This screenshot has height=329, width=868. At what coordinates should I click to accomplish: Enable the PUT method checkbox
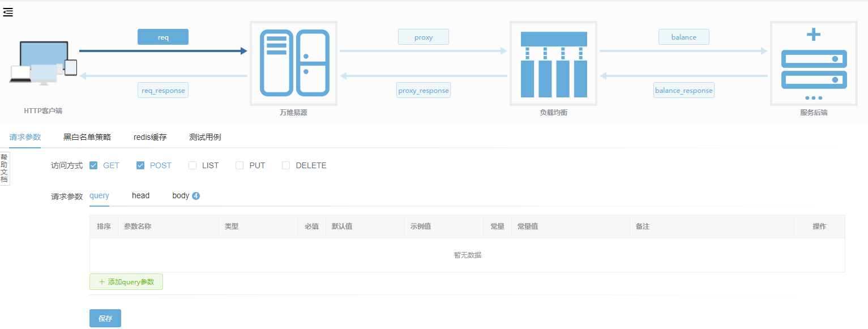click(240, 165)
